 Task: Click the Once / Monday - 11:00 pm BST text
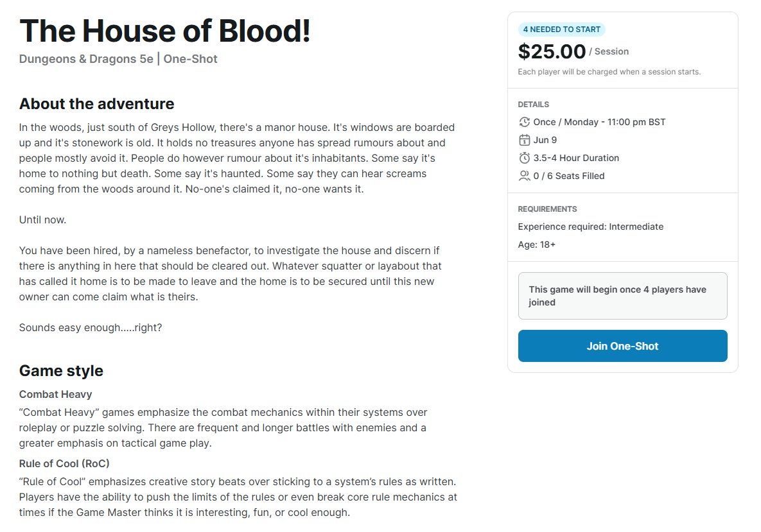tap(599, 122)
